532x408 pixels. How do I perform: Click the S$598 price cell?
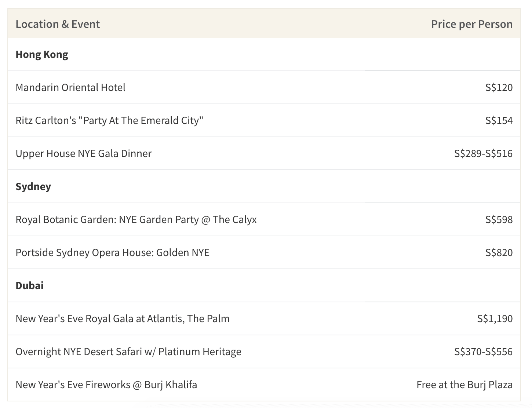pos(499,220)
